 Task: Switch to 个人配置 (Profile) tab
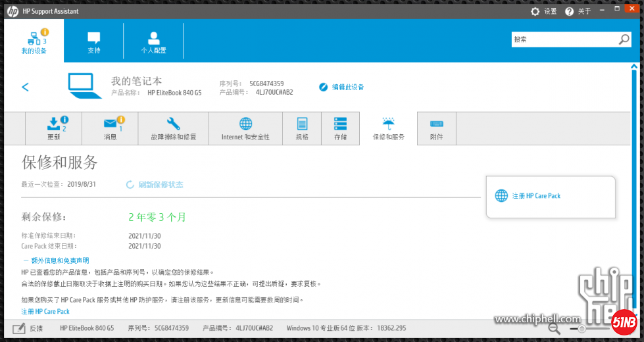coord(153,41)
